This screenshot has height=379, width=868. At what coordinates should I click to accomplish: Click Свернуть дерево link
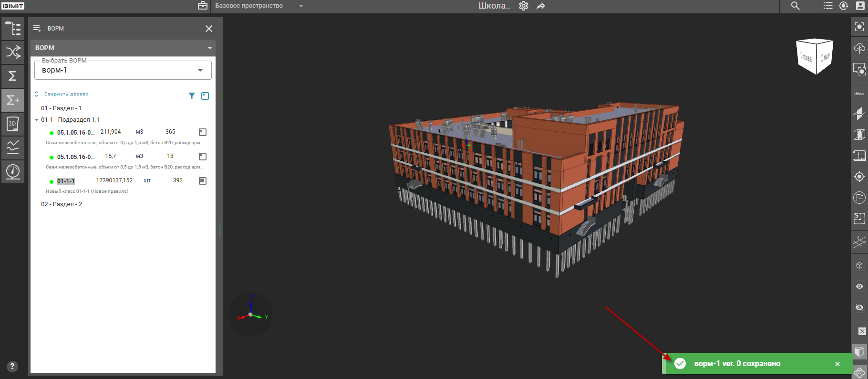(66, 94)
